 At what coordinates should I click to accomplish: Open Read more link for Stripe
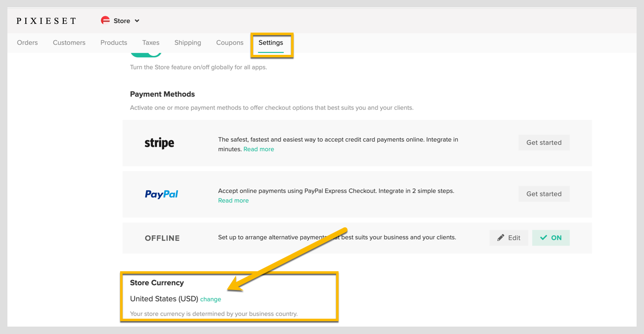[258, 149]
